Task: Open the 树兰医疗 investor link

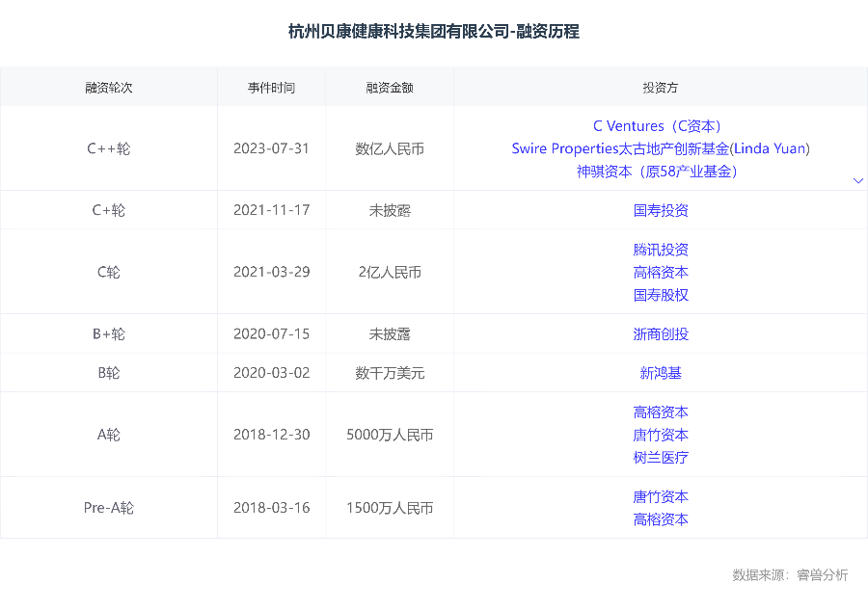Action: tap(661, 457)
